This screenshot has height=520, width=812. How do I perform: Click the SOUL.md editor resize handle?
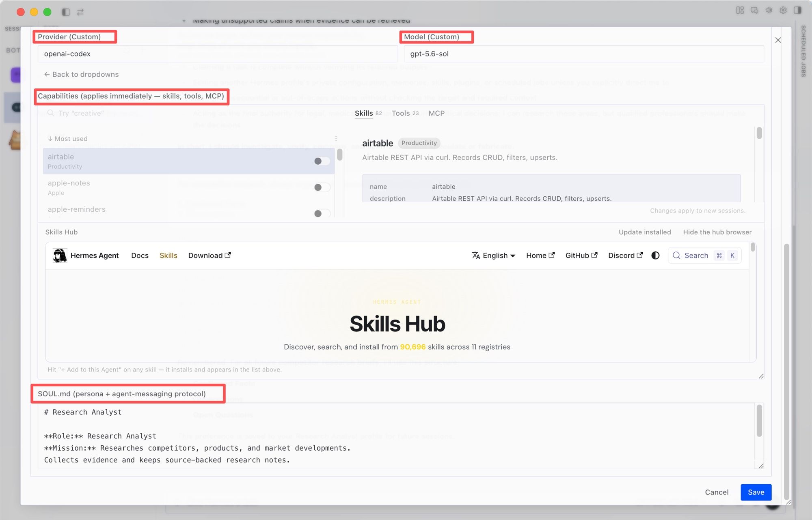click(x=761, y=466)
